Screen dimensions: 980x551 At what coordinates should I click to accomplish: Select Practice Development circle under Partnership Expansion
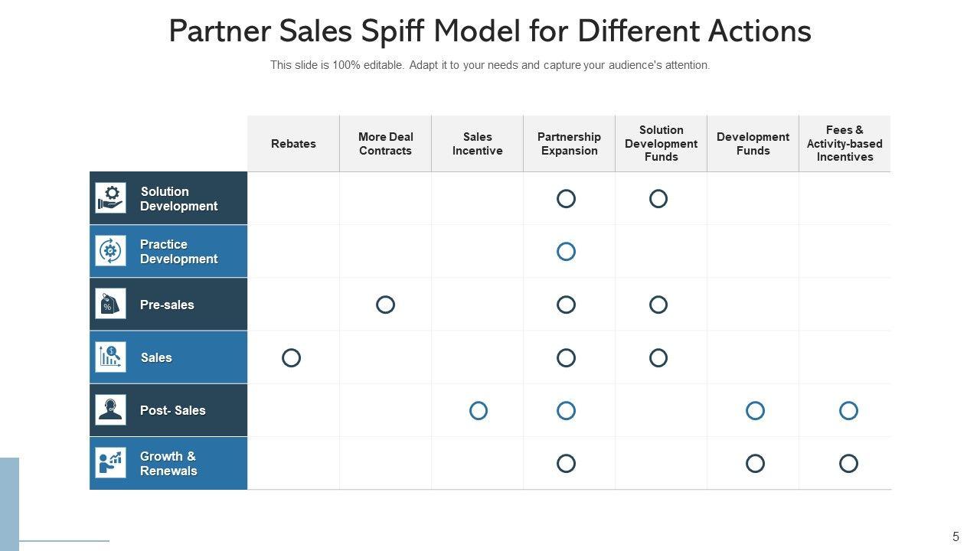(566, 252)
